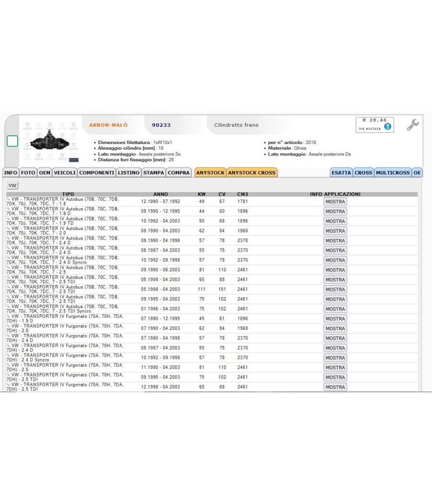Open the blue question mark price help
This screenshot has width=432, height=504.
[388, 127]
